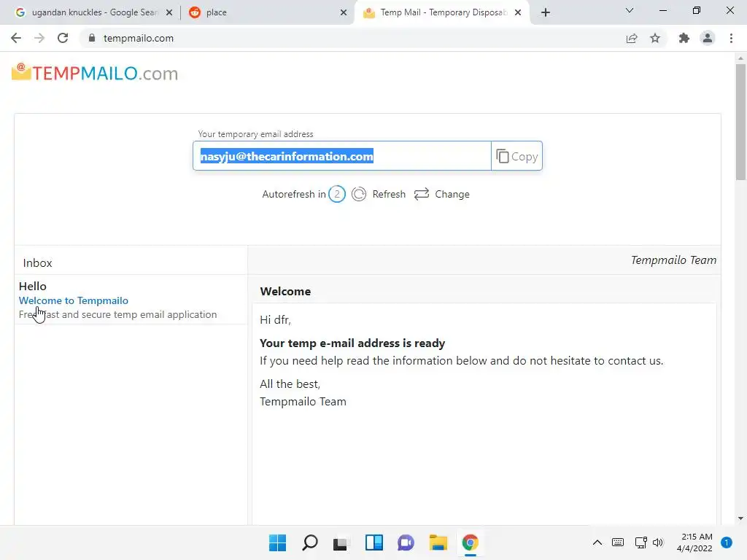
Task: Open Windows taskbar Search
Action: pos(309,542)
